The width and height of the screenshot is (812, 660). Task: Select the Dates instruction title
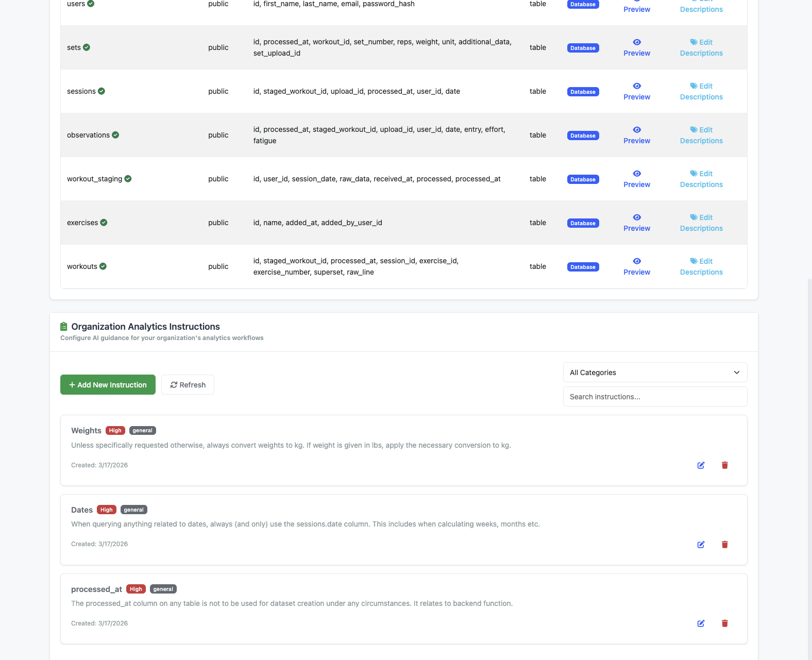pos(82,510)
